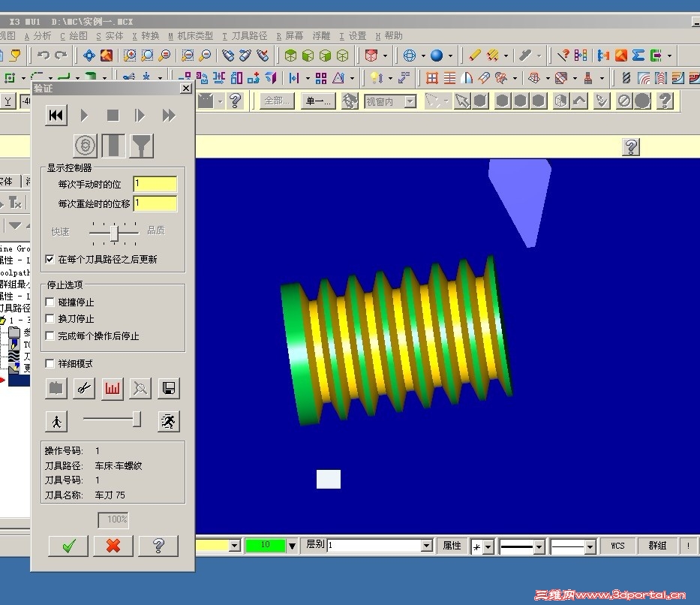Select the turbo simulation mode icon

(x=86, y=146)
